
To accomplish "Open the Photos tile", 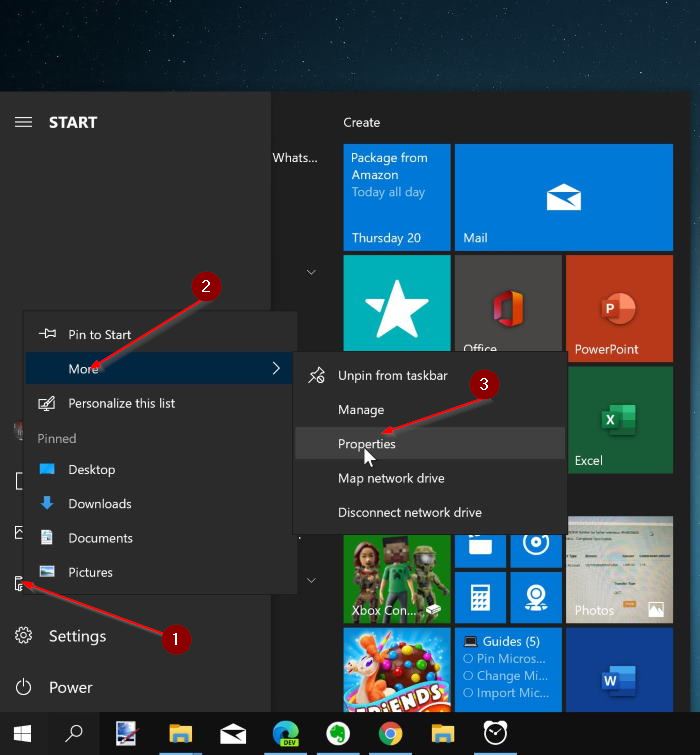I will tap(620, 570).
